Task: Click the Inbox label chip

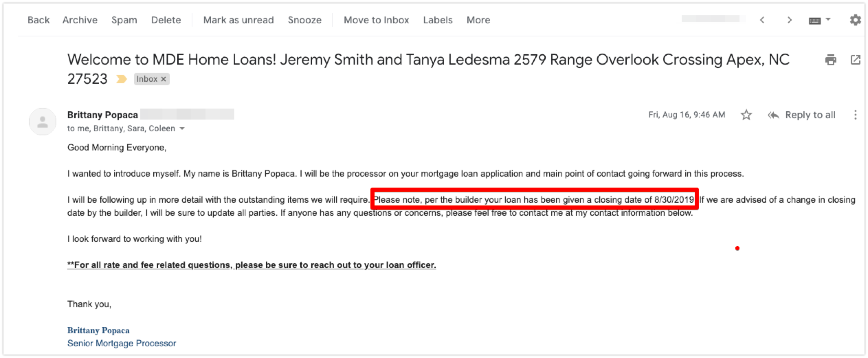Action: pyautogui.click(x=152, y=79)
